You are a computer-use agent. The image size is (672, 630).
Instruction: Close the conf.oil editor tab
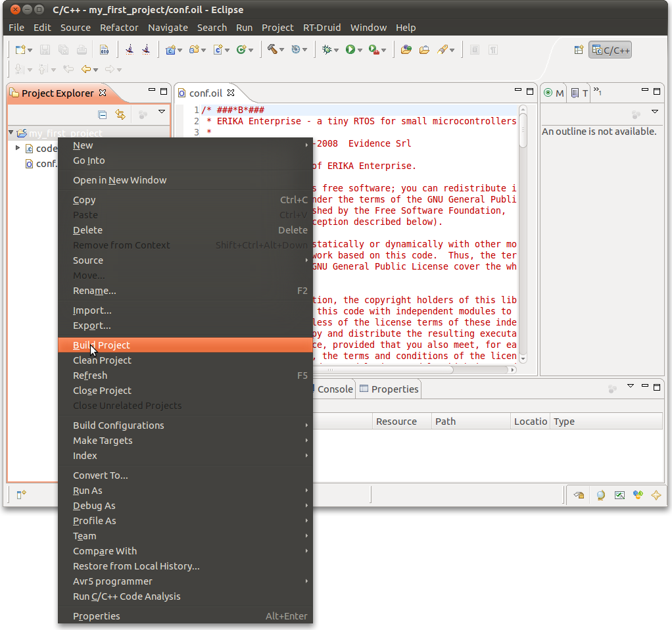pyautogui.click(x=231, y=93)
